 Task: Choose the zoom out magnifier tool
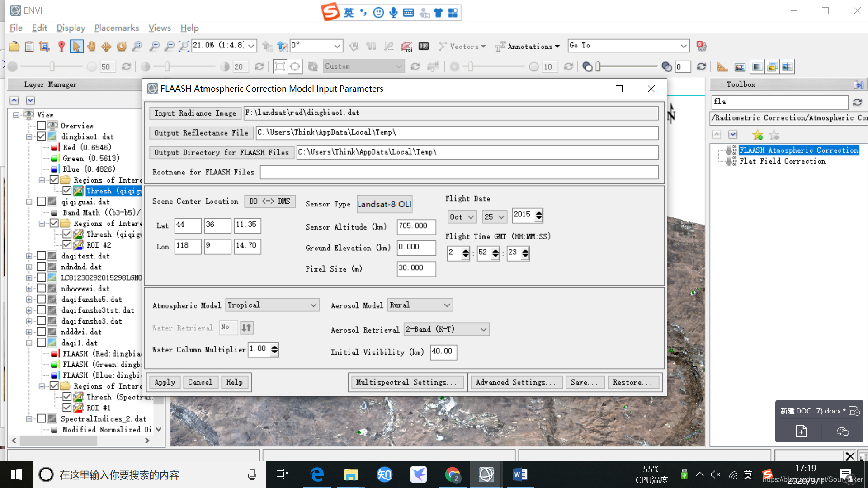pos(169,46)
